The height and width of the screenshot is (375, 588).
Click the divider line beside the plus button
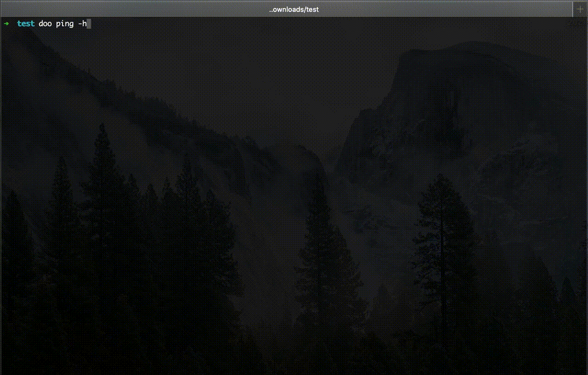572,9
